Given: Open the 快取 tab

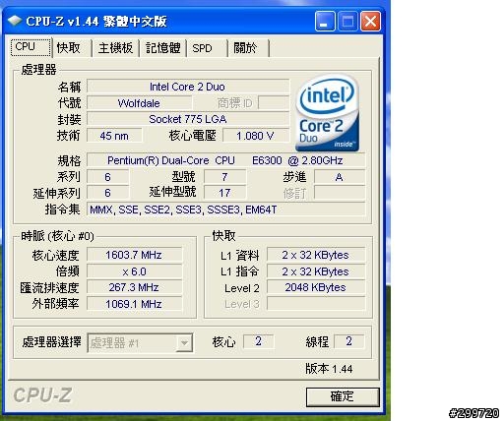Looking at the screenshot, I should 72,48.
